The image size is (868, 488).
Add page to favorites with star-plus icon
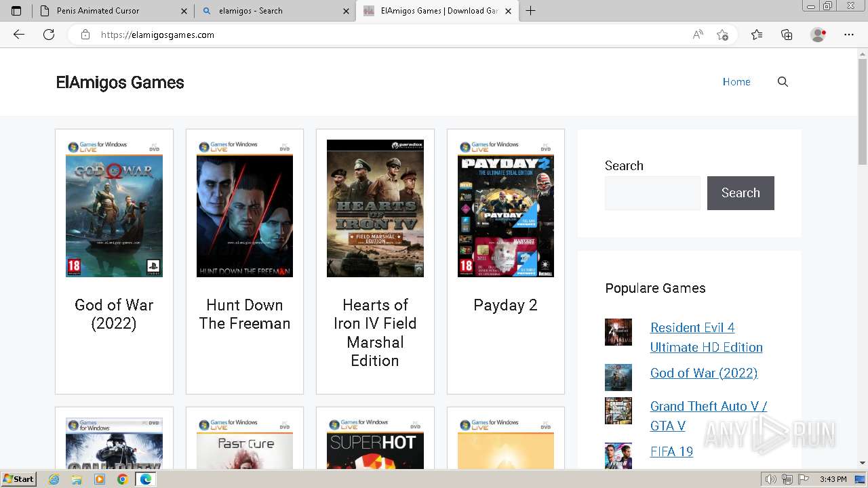click(722, 35)
